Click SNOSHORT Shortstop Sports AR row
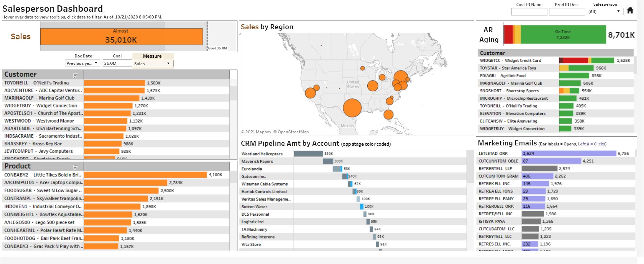The height and width of the screenshot is (264, 644). click(555, 91)
